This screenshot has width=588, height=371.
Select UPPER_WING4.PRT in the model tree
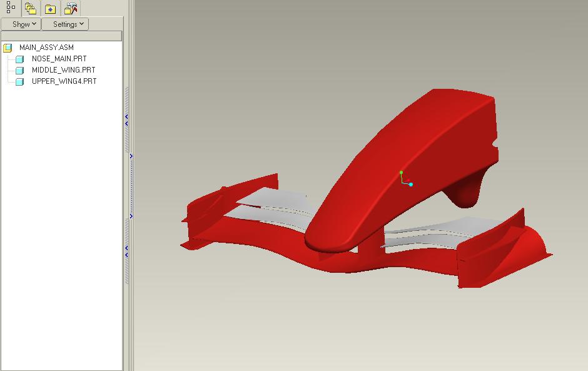click(x=64, y=81)
